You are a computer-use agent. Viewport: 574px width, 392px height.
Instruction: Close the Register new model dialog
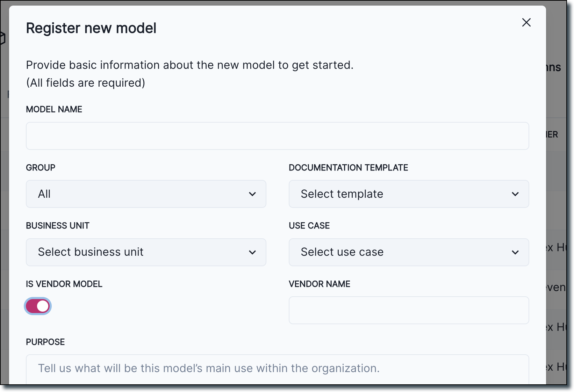[x=526, y=22]
